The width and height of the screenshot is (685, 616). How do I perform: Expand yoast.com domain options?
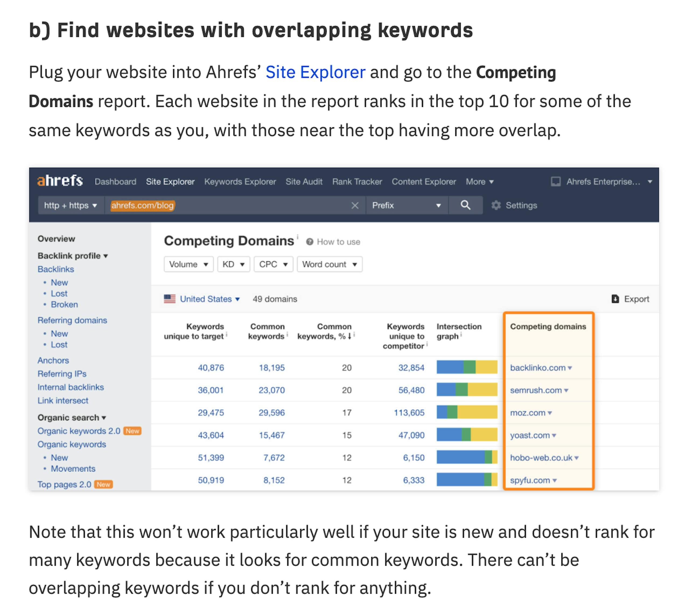tap(554, 436)
